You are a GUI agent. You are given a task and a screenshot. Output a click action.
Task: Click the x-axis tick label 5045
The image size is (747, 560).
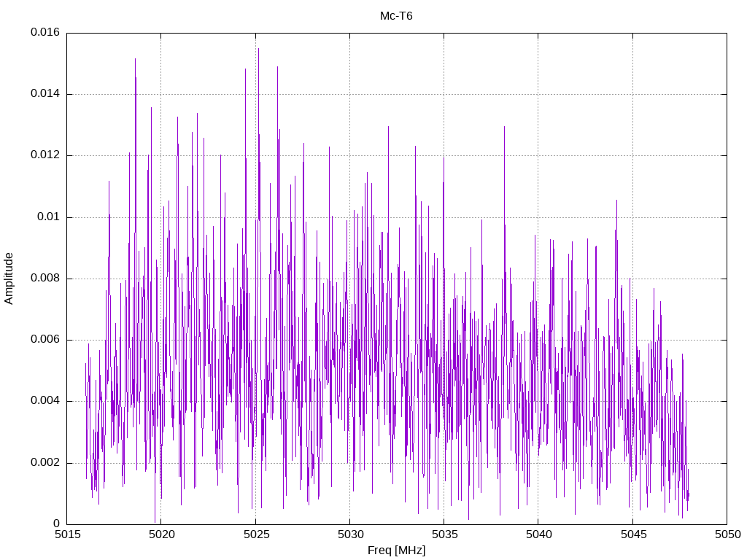coord(633,534)
